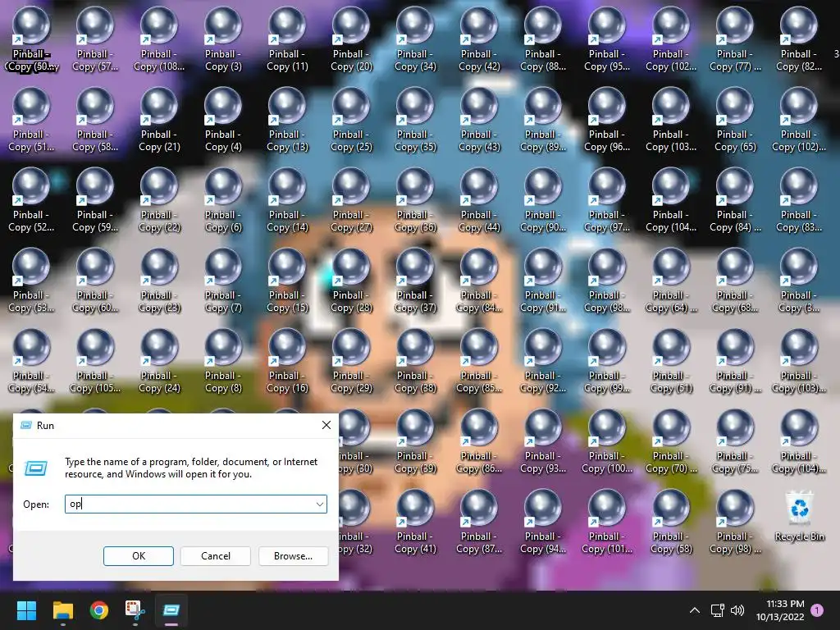This screenshot has height=630, width=840.
Task: Select the Pinball - Copy (34) shortcut
Action: click(x=415, y=39)
